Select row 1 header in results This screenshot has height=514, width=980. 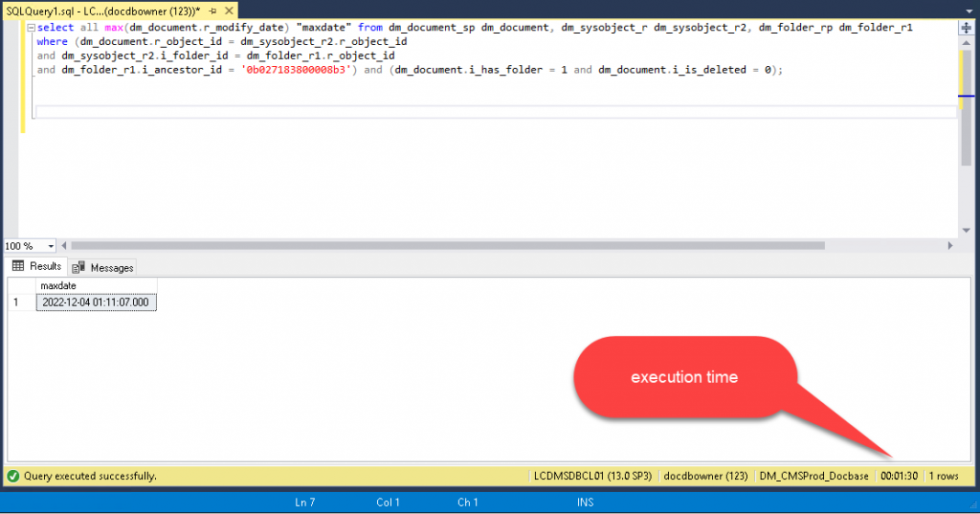(21, 302)
